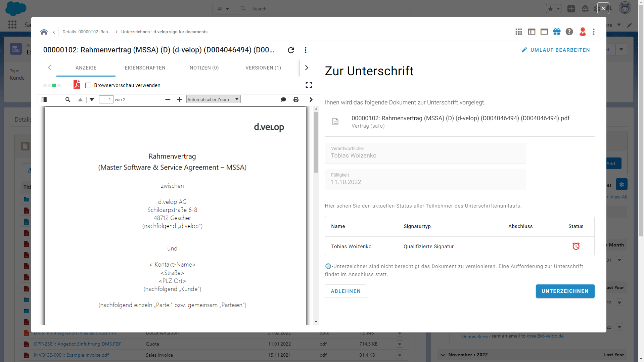Click the overdue alarm clock status icon
Image resolution: width=644 pixels, height=362 pixels.
point(576,246)
